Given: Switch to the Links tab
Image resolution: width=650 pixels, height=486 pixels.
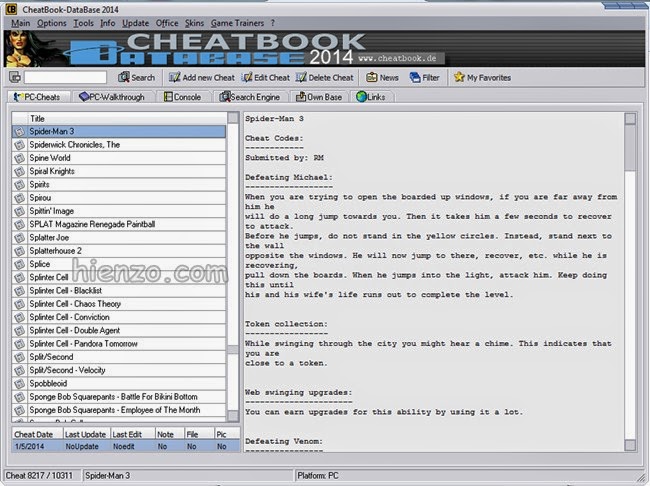Looking at the screenshot, I should tap(371, 97).
